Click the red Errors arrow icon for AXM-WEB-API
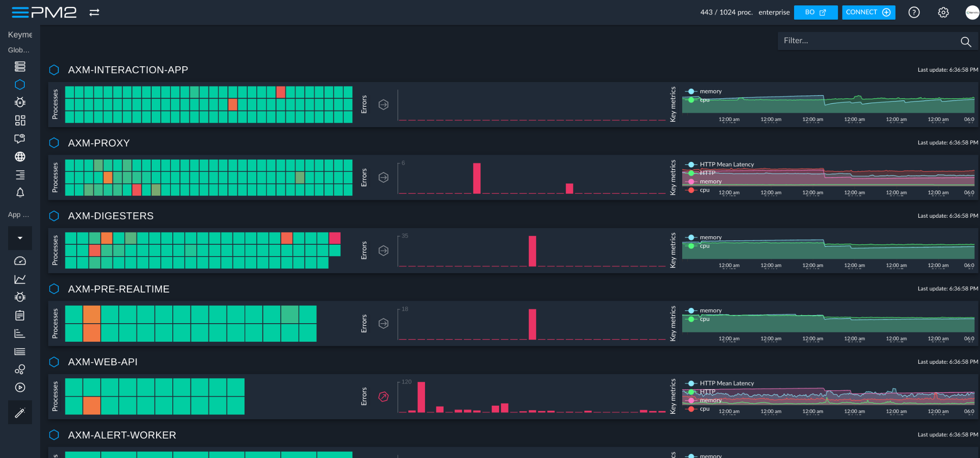Screen dimensions: 980x458 tap(383, 397)
